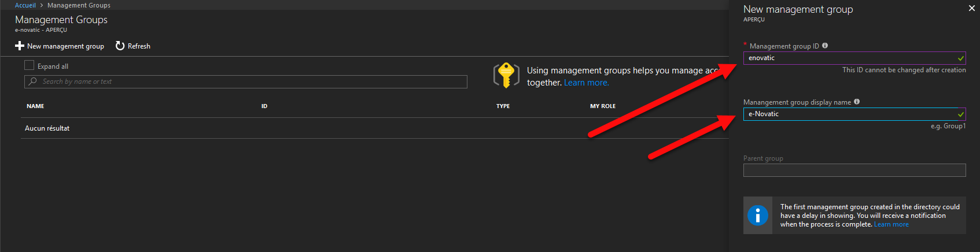
Task: Click the Parent group field
Action: click(854, 170)
